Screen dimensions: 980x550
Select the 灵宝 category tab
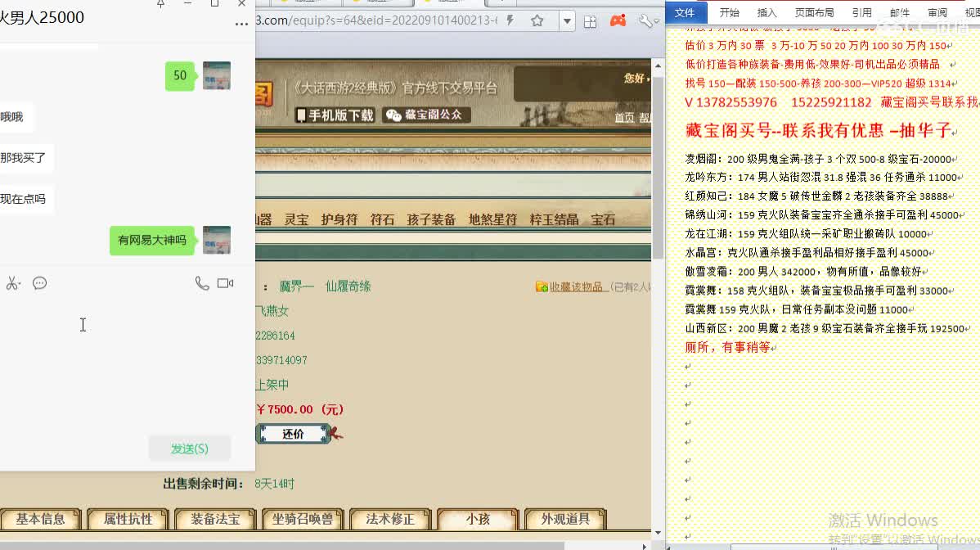tap(296, 219)
